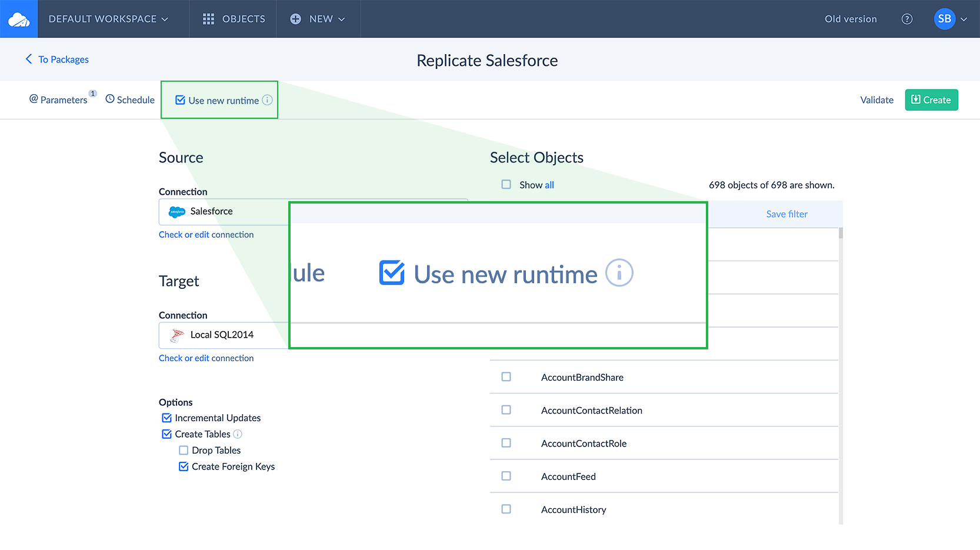The height and width of the screenshot is (550, 980).
Task: Click the SB user avatar
Action: pos(944,19)
